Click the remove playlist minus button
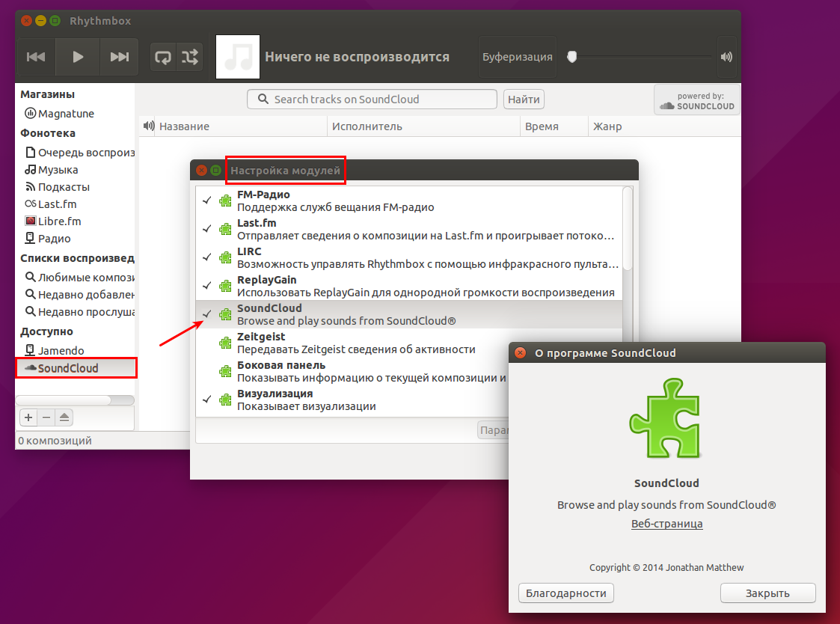840x624 pixels. pos(46,417)
